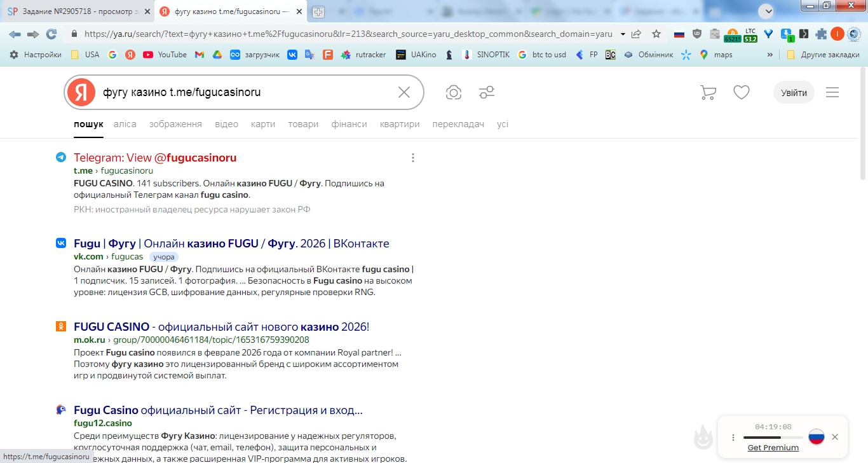
Task: Click into the Yandex search input field
Action: click(245, 93)
